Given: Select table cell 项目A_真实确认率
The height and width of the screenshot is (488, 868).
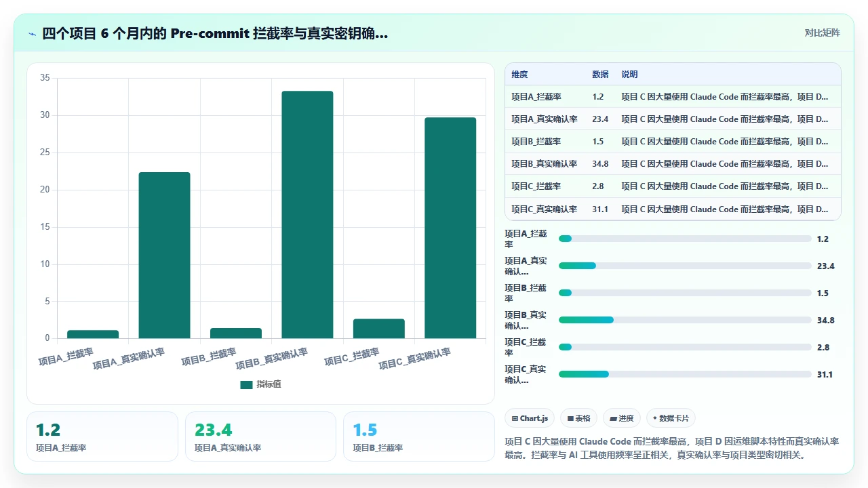Looking at the screenshot, I should (x=545, y=119).
